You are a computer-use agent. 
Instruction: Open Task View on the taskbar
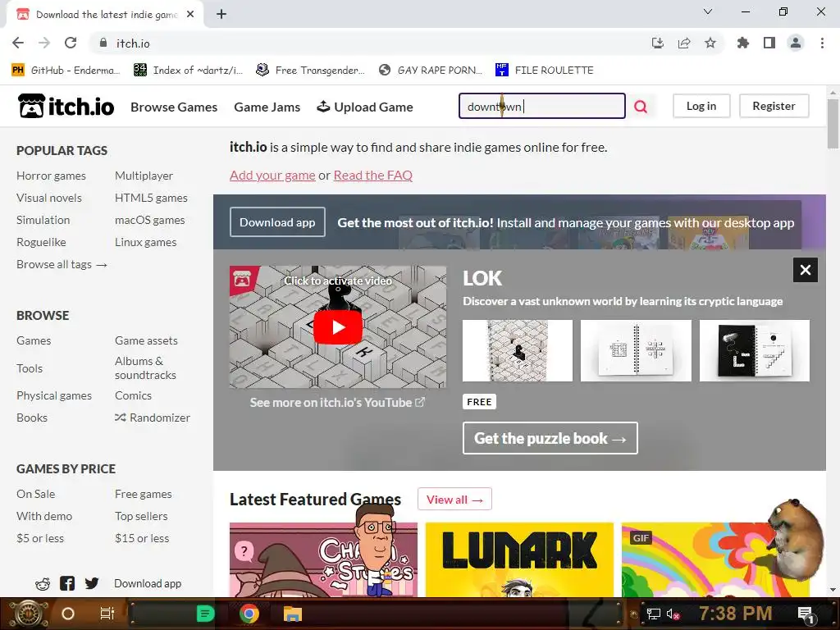coord(107,614)
